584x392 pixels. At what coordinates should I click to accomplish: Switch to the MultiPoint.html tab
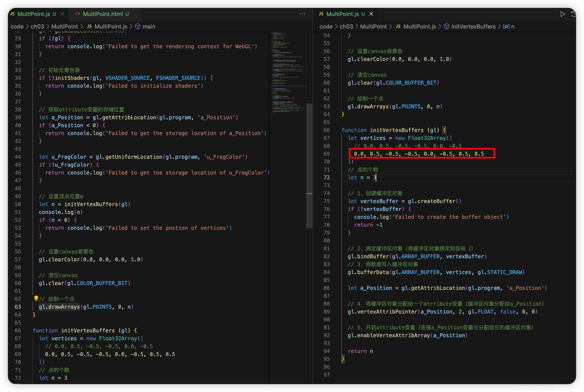103,14
